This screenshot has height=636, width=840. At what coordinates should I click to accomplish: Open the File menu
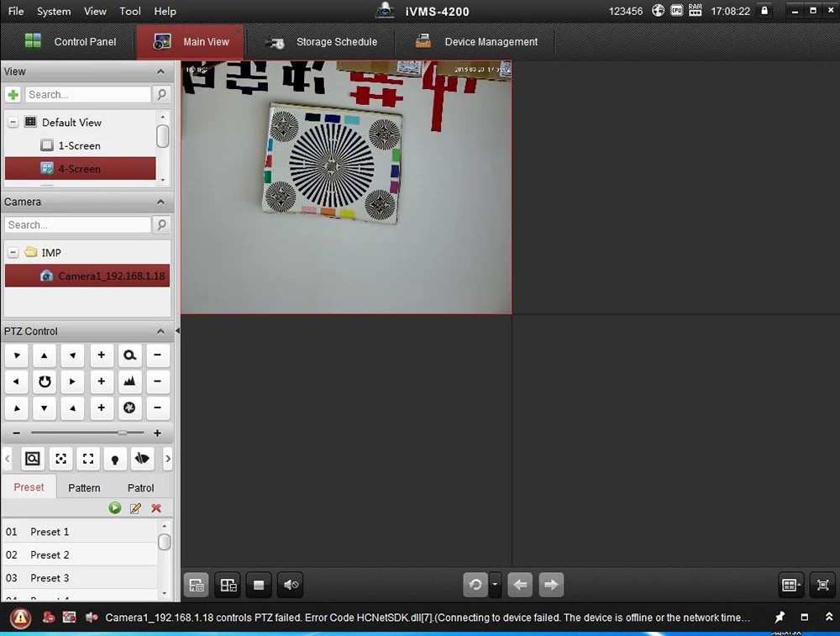pos(16,11)
